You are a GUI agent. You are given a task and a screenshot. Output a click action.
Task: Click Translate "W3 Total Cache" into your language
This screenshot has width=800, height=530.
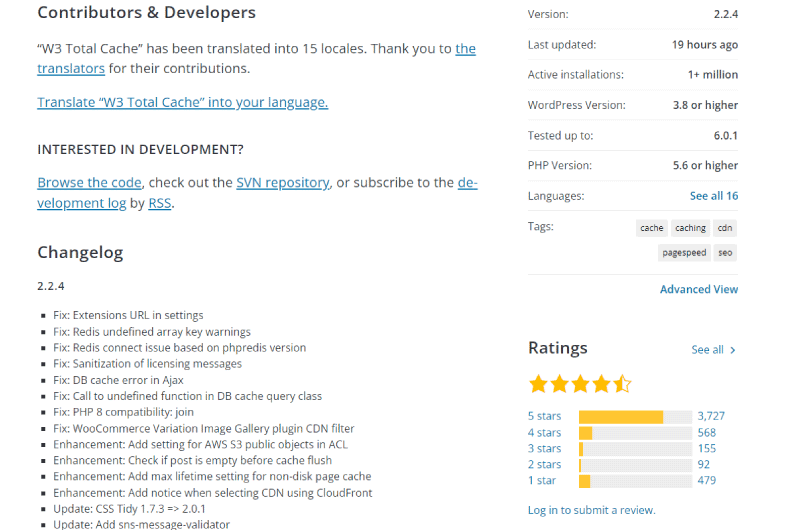[183, 102]
